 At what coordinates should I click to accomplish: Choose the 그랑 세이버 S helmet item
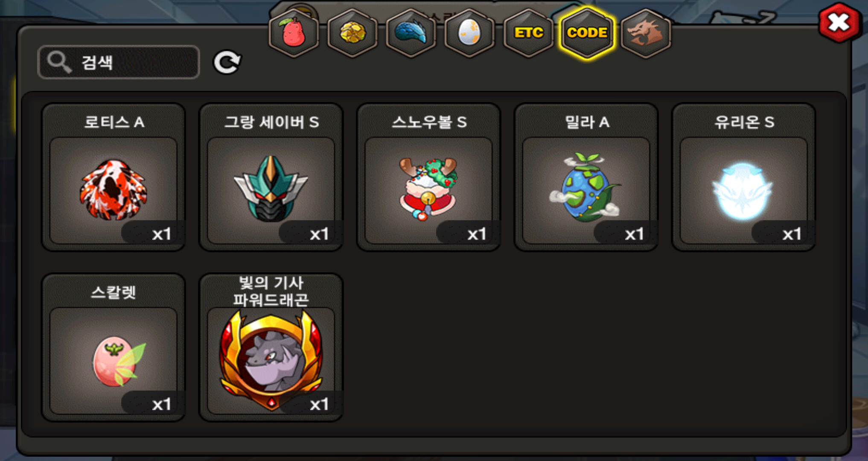pos(271,177)
